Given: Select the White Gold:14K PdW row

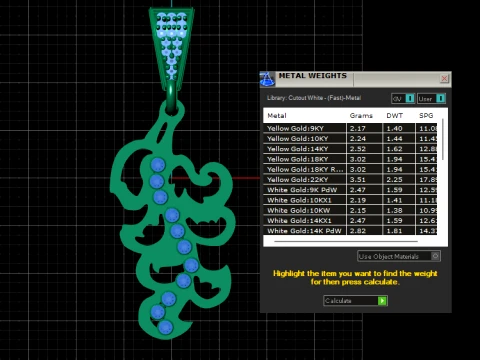Looking at the screenshot, I should 350,231.
